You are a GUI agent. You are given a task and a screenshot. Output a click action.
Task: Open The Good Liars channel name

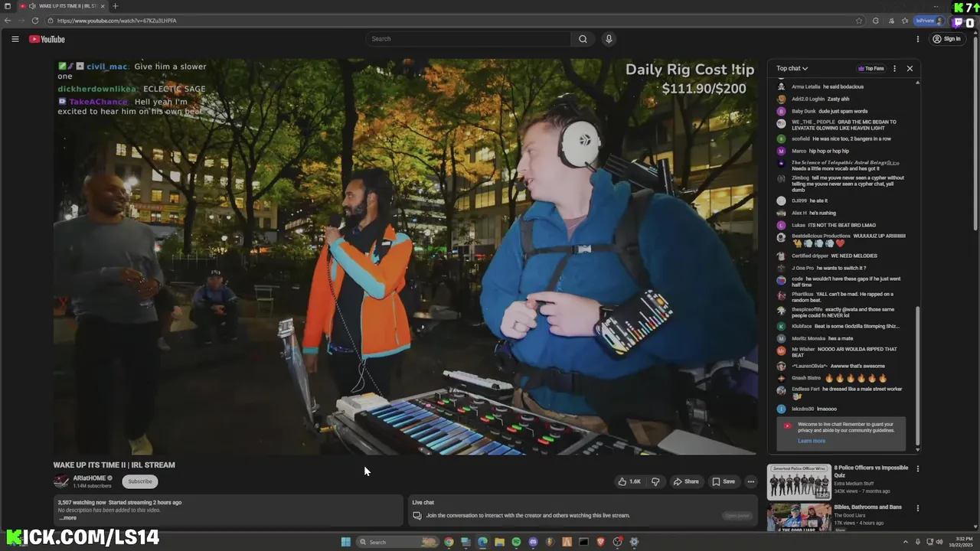[x=848, y=516]
